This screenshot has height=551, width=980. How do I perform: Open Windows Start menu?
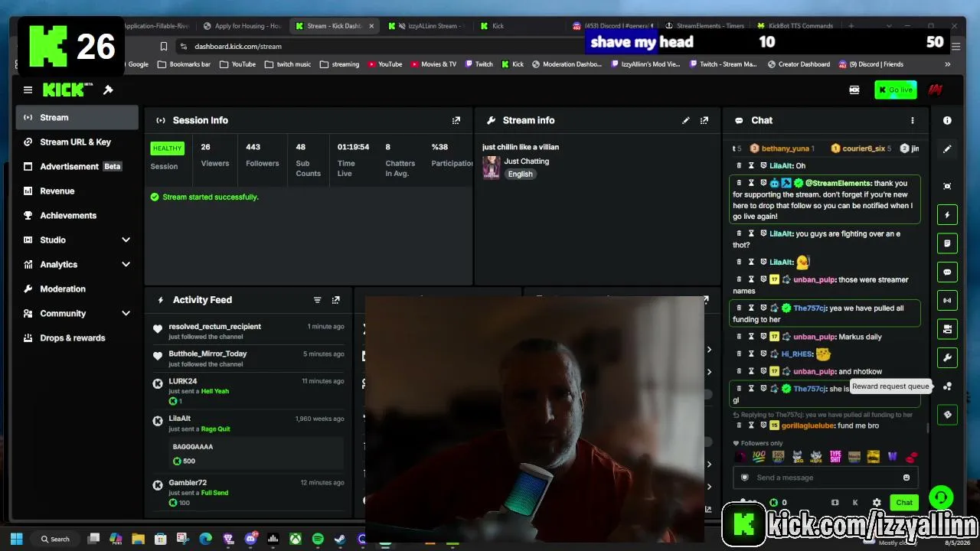[x=17, y=539]
